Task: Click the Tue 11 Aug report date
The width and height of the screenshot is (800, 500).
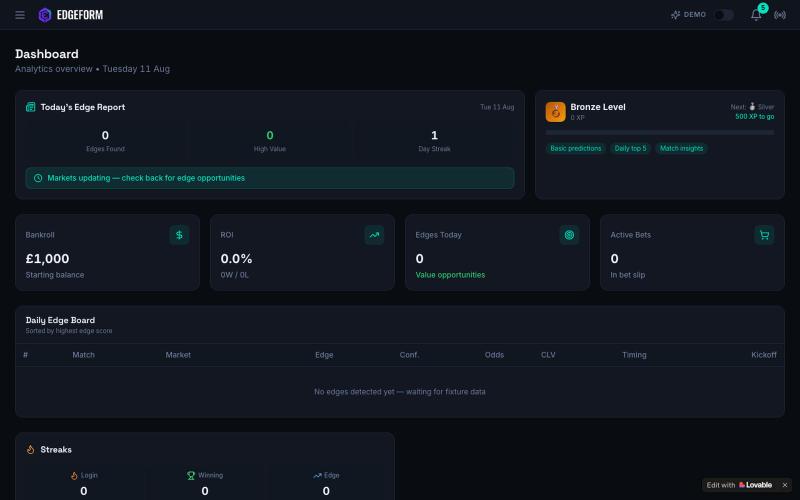Action: point(497,107)
